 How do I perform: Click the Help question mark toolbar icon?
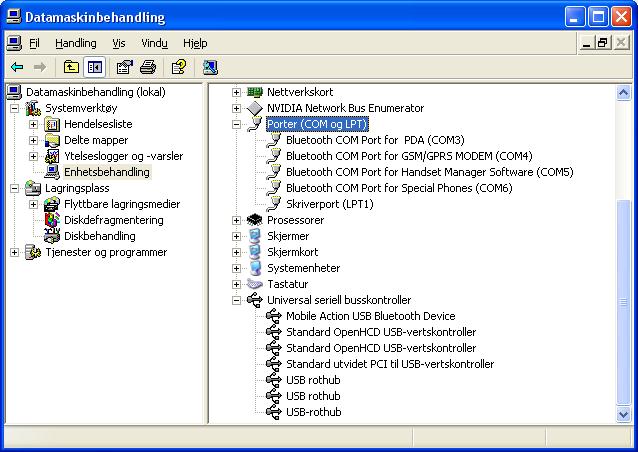point(179,67)
